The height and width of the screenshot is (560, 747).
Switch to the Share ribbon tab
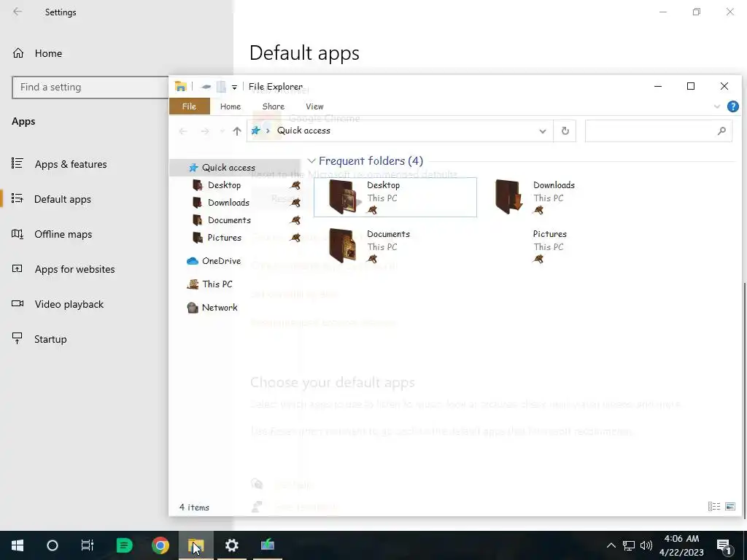(x=273, y=106)
